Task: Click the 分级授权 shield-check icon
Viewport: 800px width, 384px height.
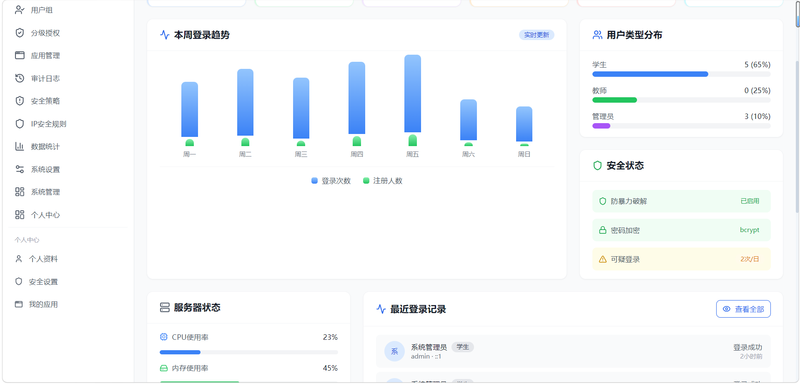Action: pos(19,33)
